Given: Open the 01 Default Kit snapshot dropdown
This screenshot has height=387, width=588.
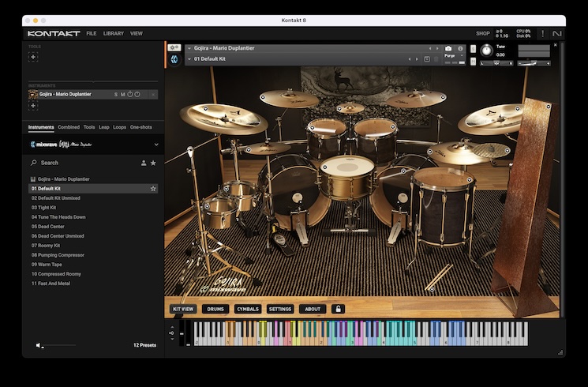Looking at the screenshot, I should pyautogui.click(x=189, y=59).
